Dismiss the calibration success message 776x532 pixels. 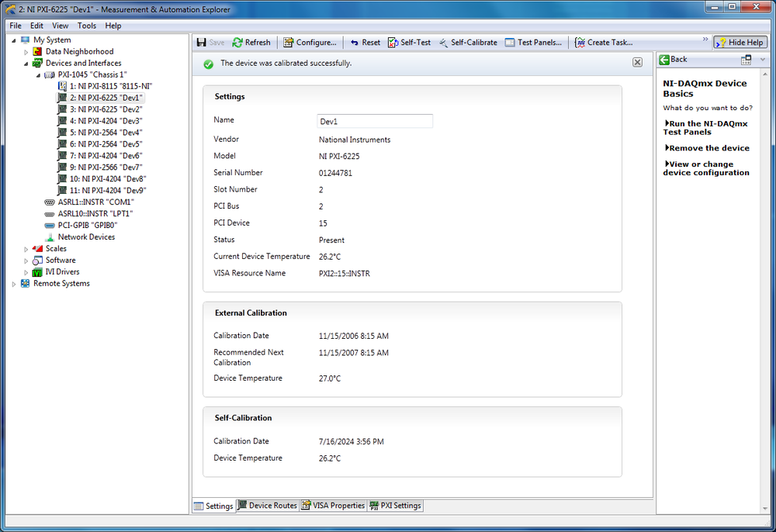point(637,62)
